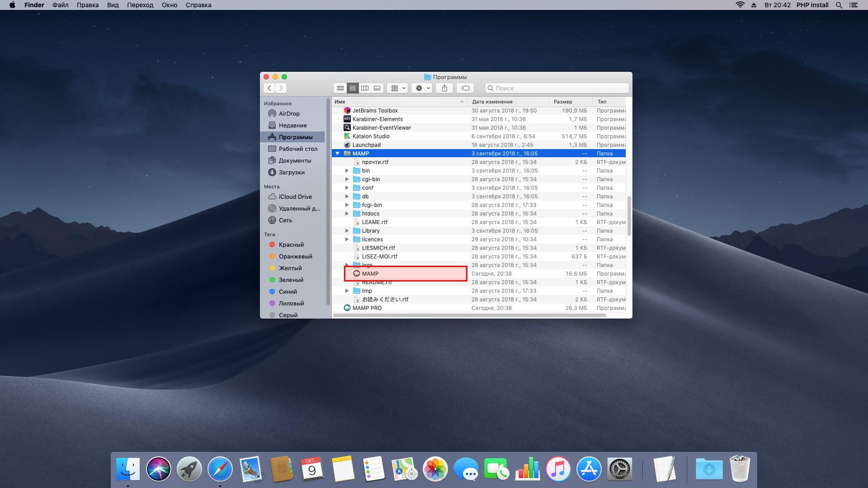Select the Красный tag
This screenshot has height=488, width=868.
[292, 245]
